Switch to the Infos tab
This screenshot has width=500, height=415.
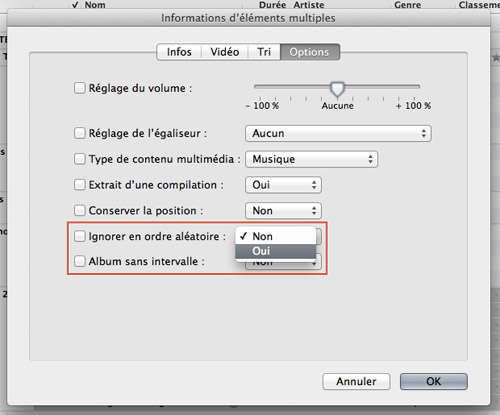[x=179, y=52]
